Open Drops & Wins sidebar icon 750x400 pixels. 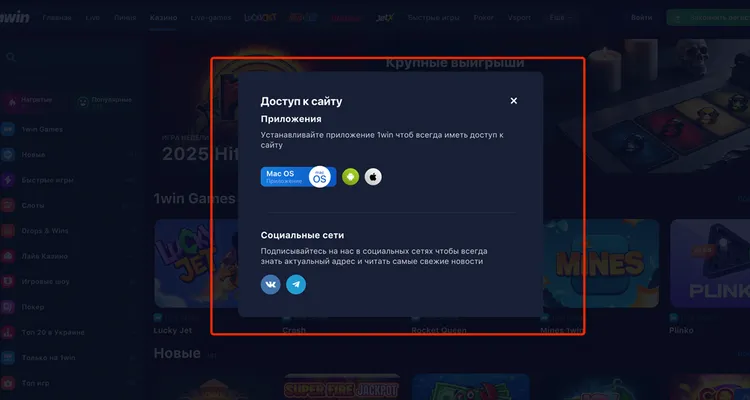tap(8, 231)
